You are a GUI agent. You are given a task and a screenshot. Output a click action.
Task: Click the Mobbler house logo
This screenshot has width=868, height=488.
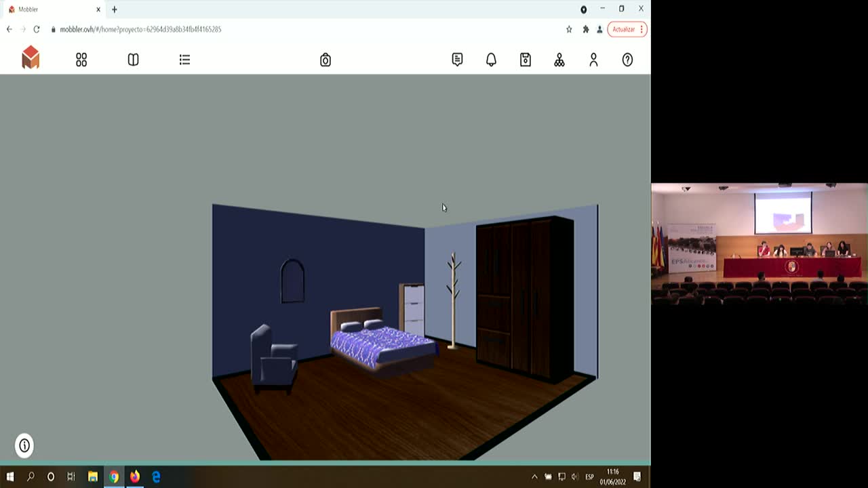31,58
